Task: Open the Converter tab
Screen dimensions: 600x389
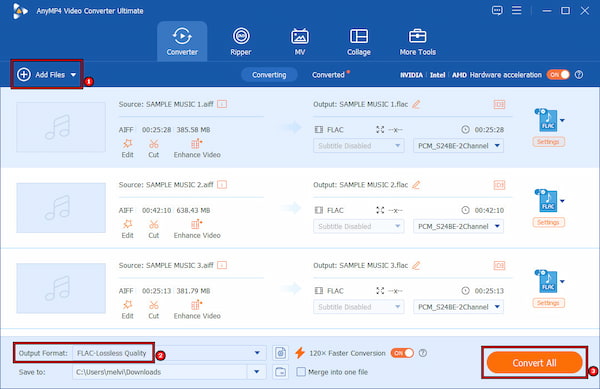Action: click(182, 41)
